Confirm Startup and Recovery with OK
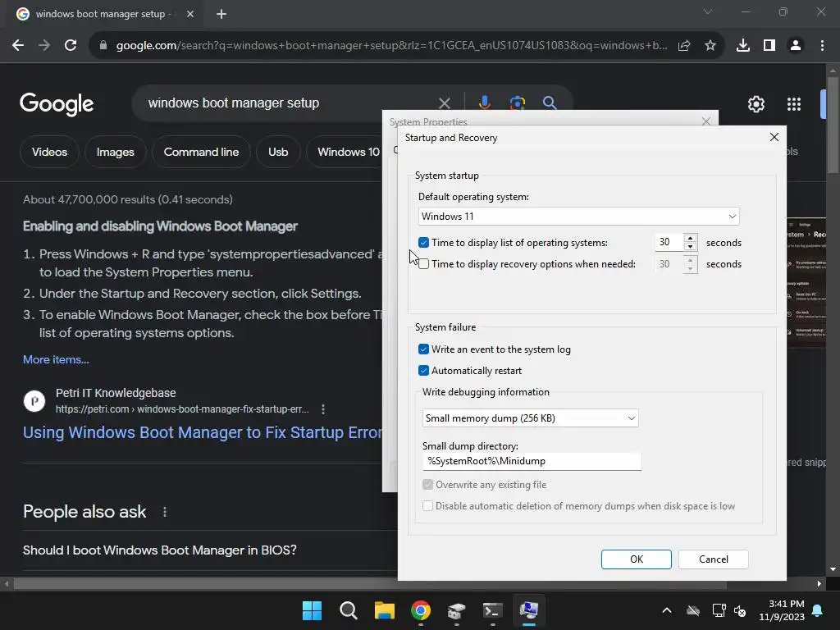 click(637, 559)
